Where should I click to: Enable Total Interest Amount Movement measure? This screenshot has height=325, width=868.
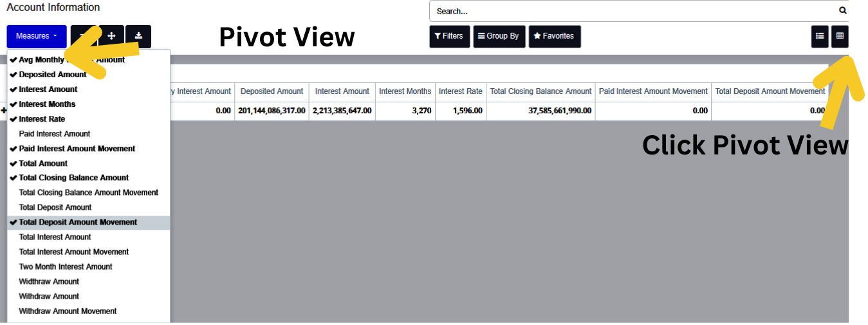pos(89,252)
